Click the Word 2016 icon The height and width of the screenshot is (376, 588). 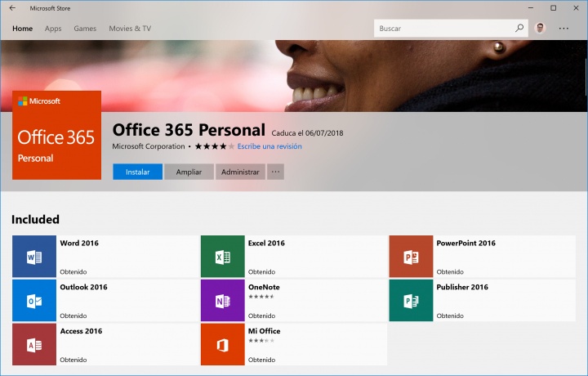(34, 257)
